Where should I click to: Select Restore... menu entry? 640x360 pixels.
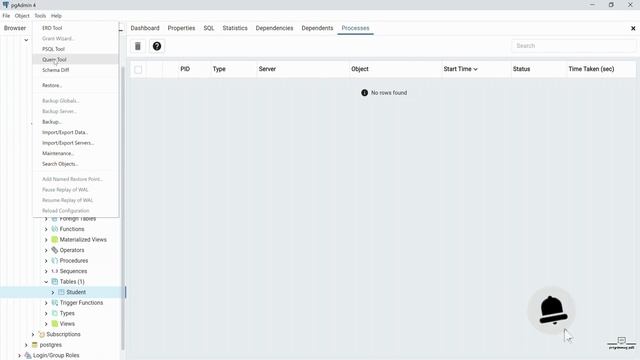(76, 85)
